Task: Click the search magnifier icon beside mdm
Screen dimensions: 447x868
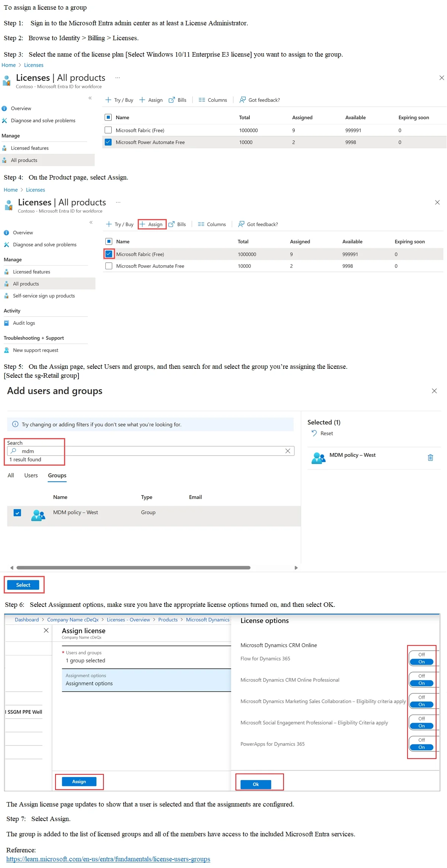Action: click(x=14, y=451)
